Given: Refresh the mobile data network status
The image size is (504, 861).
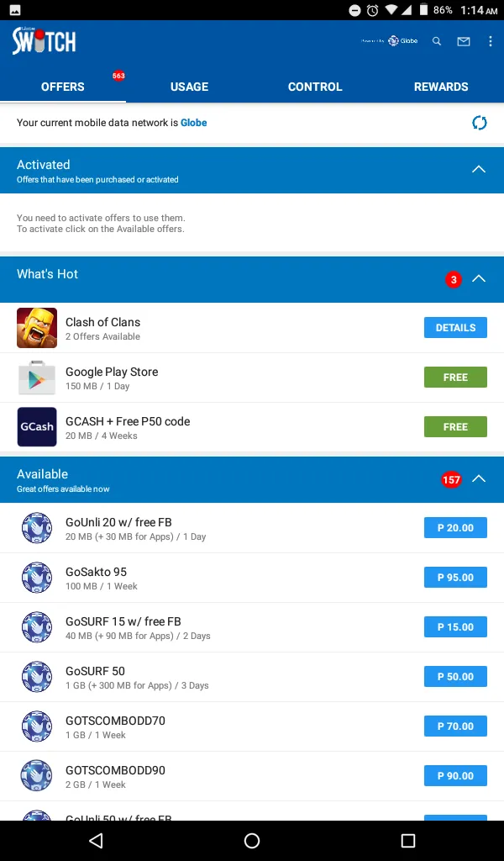Looking at the screenshot, I should pyautogui.click(x=480, y=123).
